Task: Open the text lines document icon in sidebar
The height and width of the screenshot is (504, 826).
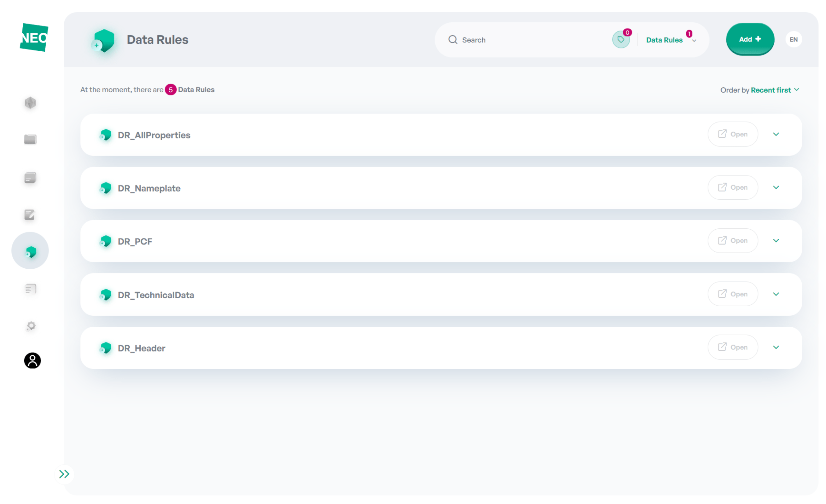Action: (x=31, y=289)
